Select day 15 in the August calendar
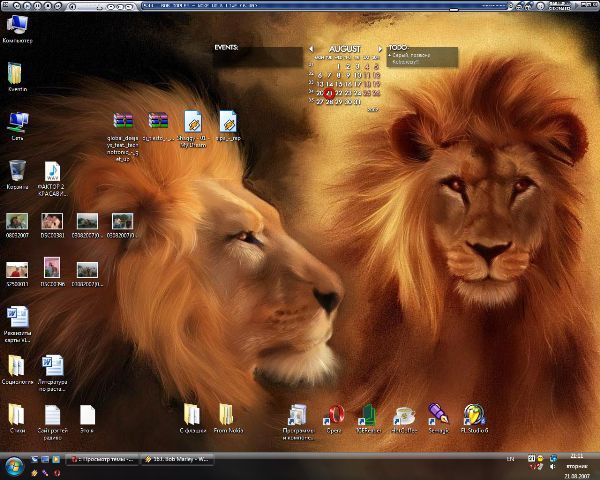 (338, 84)
